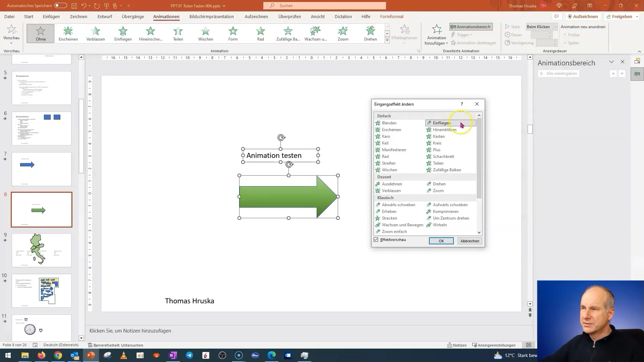Toggle the Animationsbereich pane button

[471, 27]
